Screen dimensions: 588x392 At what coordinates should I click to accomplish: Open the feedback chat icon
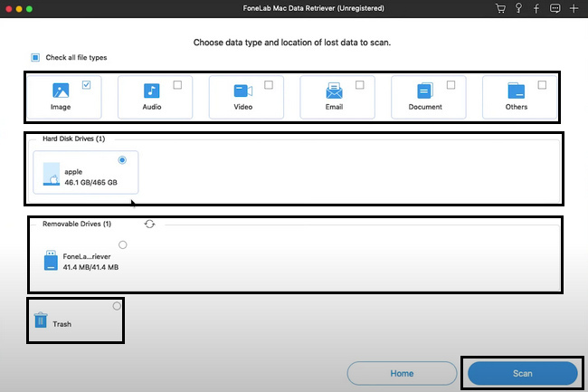tap(555, 8)
